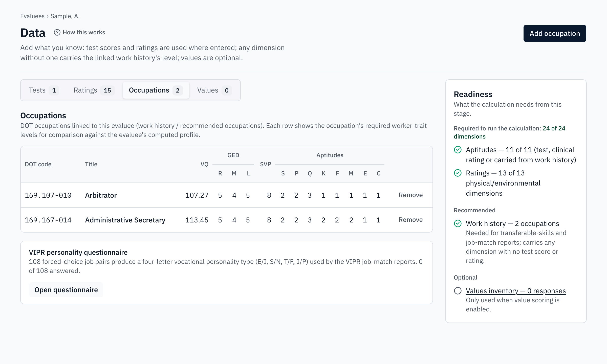Click the VIPR personality questionnaire heading
Image resolution: width=607 pixels, height=364 pixels.
pos(78,252)
